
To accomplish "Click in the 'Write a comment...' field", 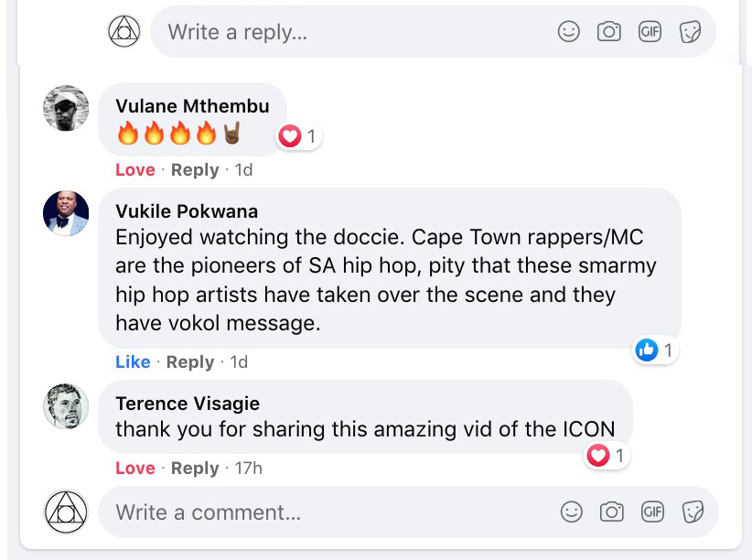I will click(320, 512).
